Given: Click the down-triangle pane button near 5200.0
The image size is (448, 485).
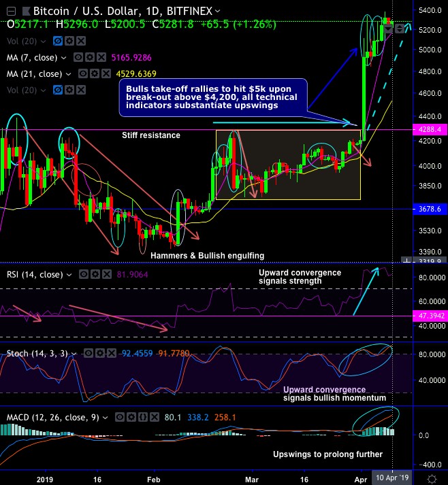Looking at the screenshot, I should click(x=388, y=29).
